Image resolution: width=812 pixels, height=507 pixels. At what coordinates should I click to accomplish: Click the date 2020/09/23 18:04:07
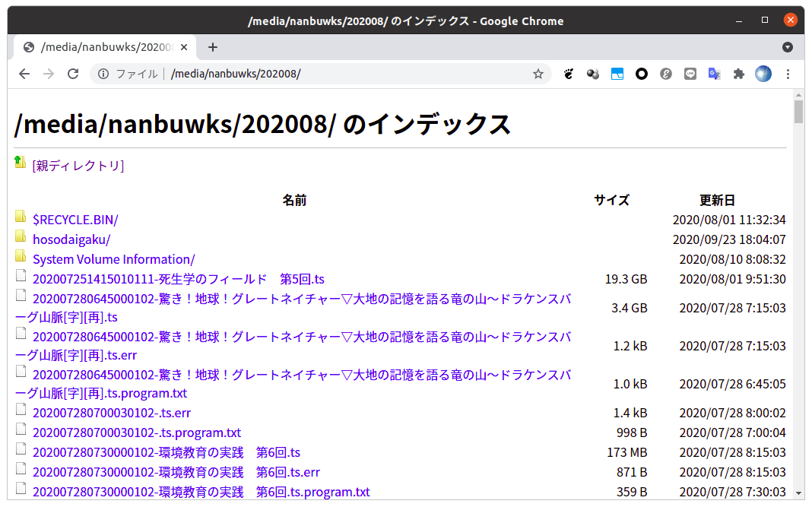[729, 239]
